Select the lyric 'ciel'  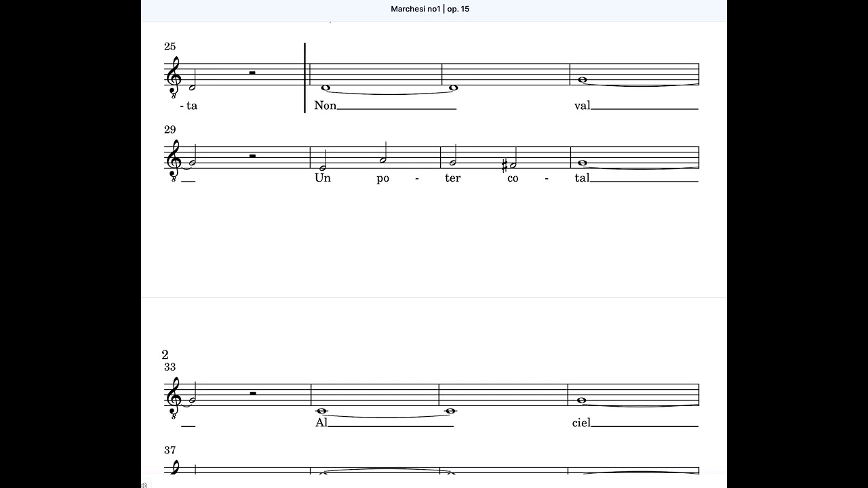click(x=581, y=422)
